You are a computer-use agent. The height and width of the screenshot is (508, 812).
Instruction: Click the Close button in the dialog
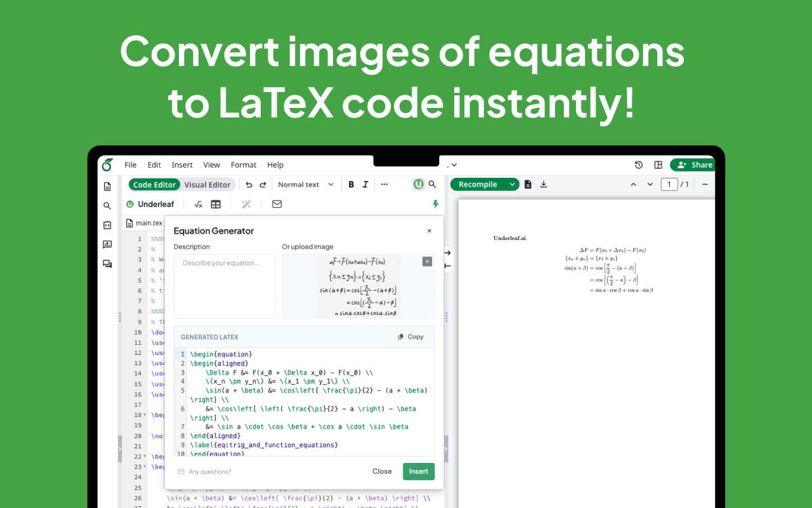tap(382, 471)
